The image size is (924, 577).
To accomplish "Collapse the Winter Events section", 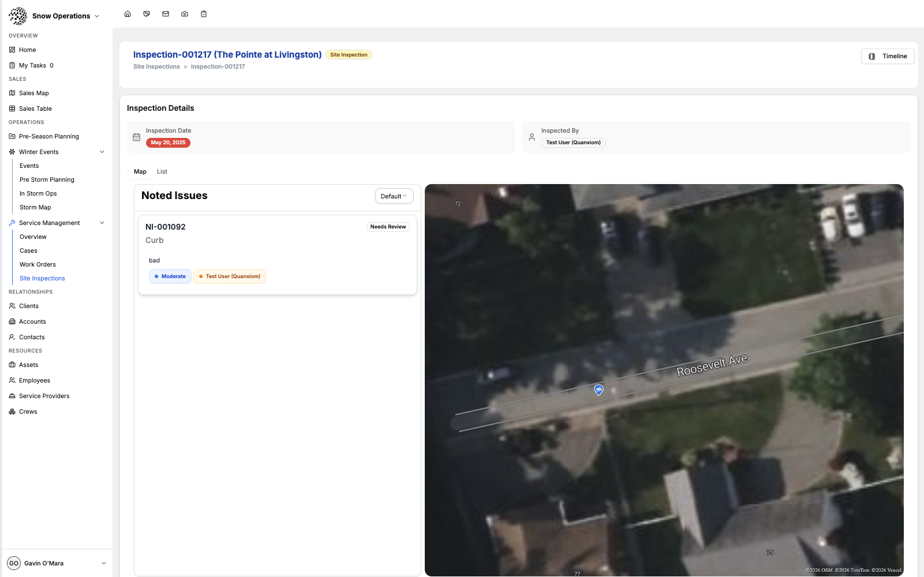I will 102,152.
